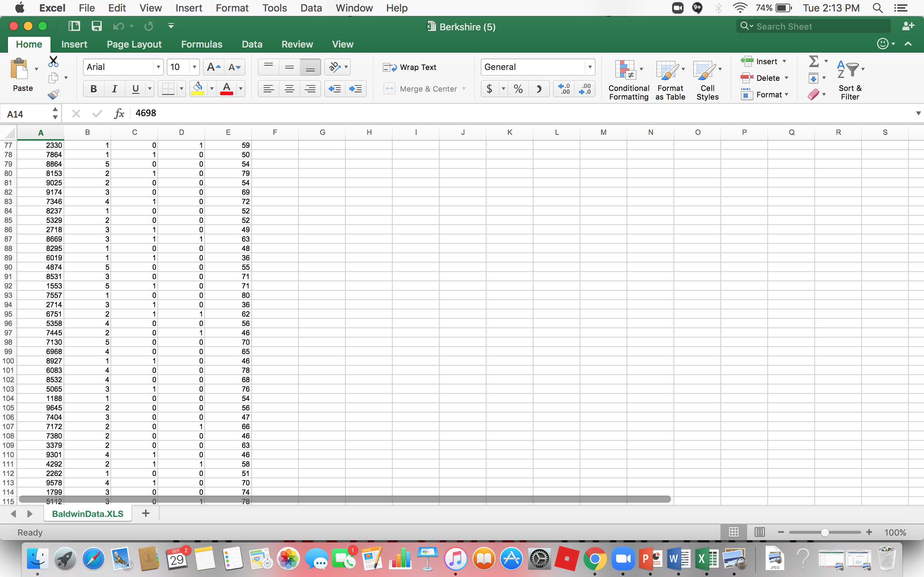Select the BaldwinData.XLS sheet tab
The width and height of the screenshot is (924, 577).
pyautogui.click(x=87, y=513)
